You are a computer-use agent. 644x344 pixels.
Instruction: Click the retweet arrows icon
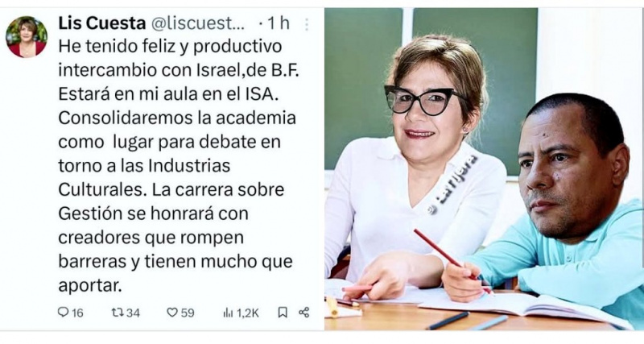coord(118,313)
